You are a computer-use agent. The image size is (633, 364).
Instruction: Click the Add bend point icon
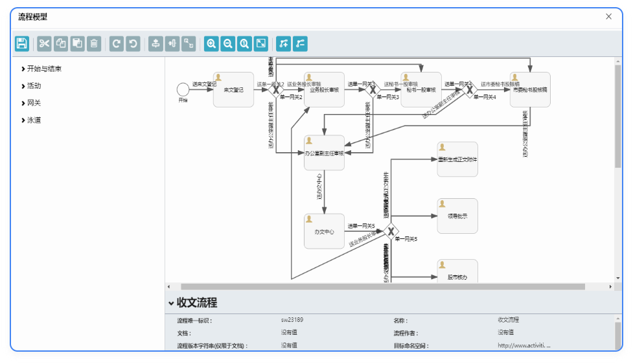pyautogui.click(x=283, y=43)
